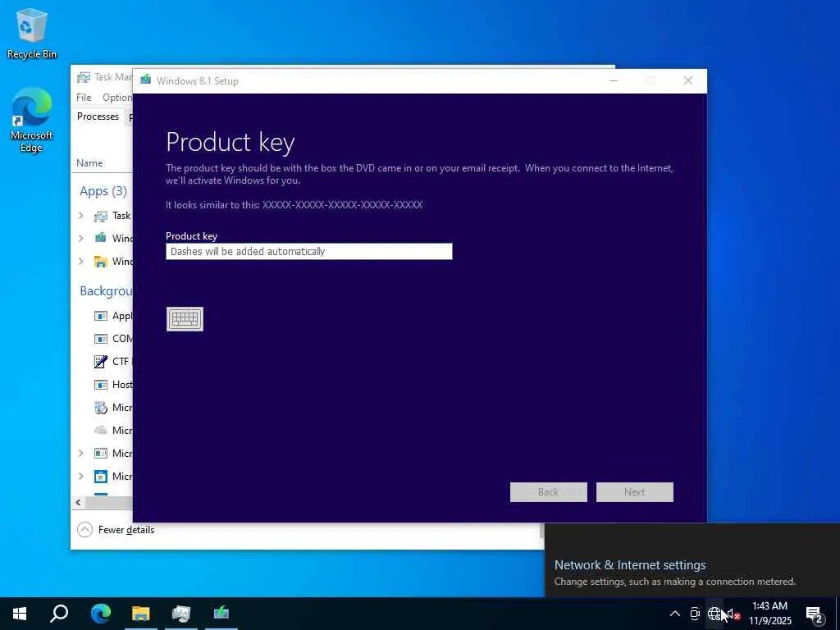Sort by the Name column in Task Manager
The image size is (840, 630).
click(89, 163)
